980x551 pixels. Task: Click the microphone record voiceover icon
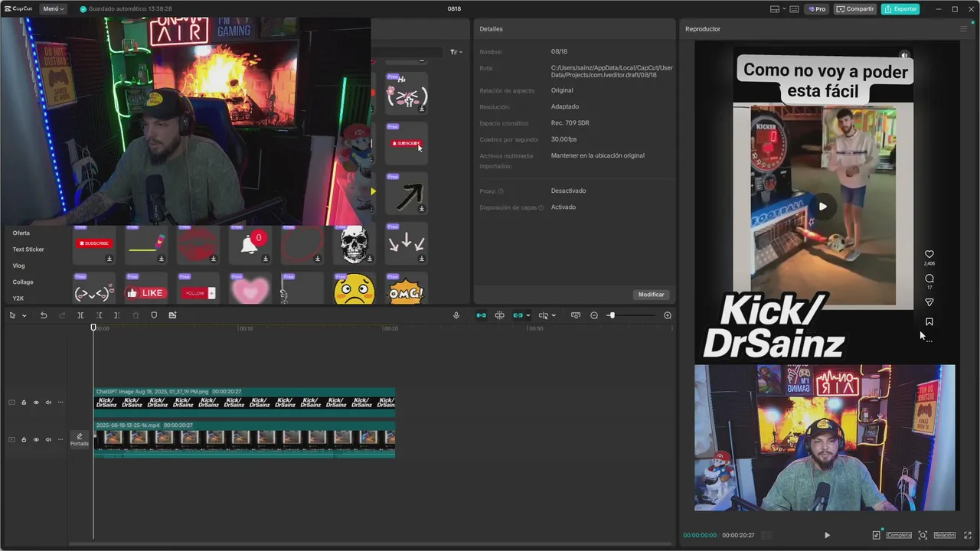(456, 315)
